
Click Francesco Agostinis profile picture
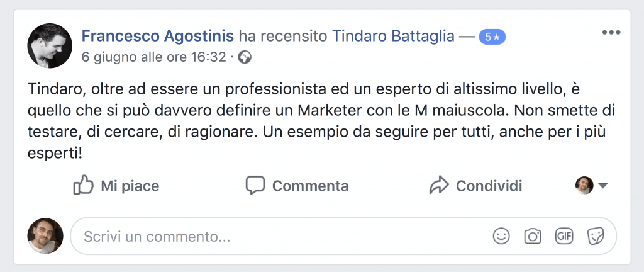[50, 45]
